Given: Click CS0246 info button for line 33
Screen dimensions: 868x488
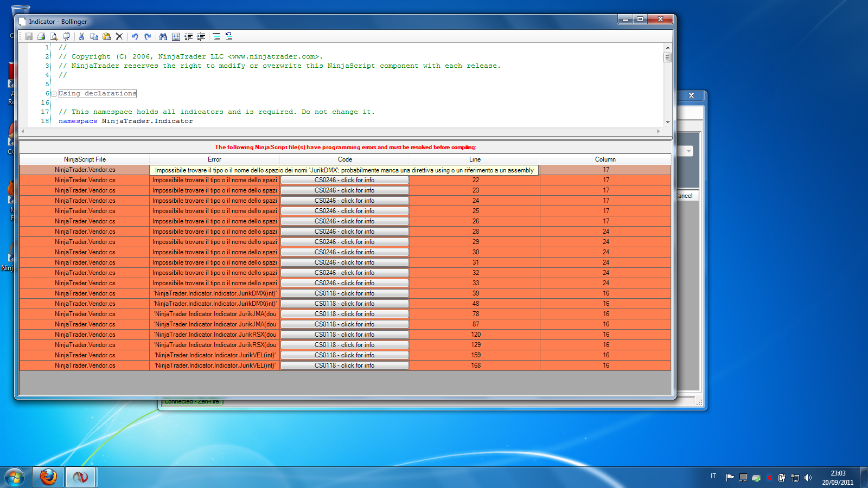Looking at the screenshot, I should [x=344, y=283].
